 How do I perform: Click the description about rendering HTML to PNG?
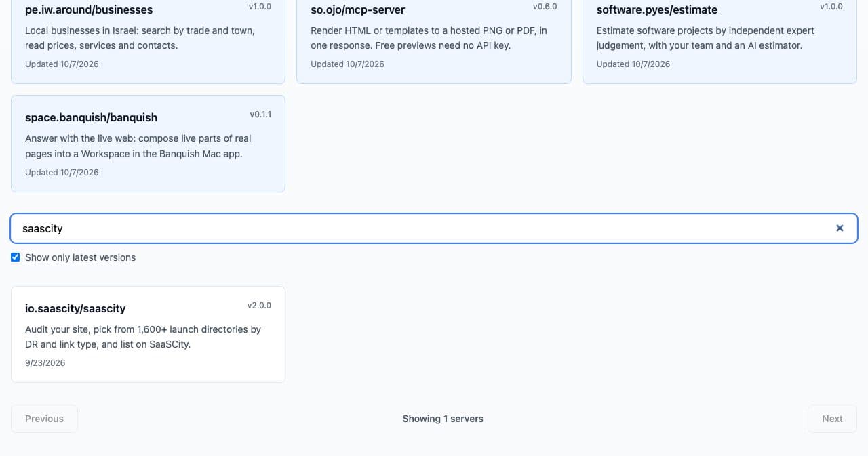point(429,38)
